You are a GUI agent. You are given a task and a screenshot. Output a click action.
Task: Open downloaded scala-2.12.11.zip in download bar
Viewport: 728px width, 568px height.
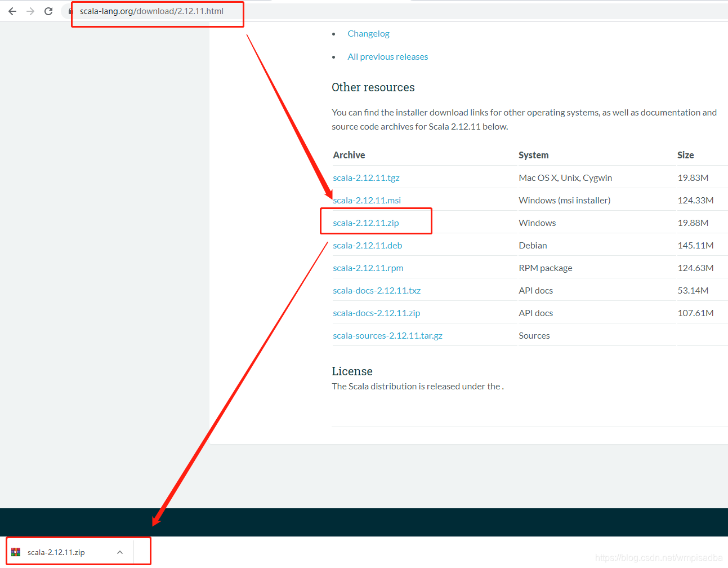click(x=56, y=552)
